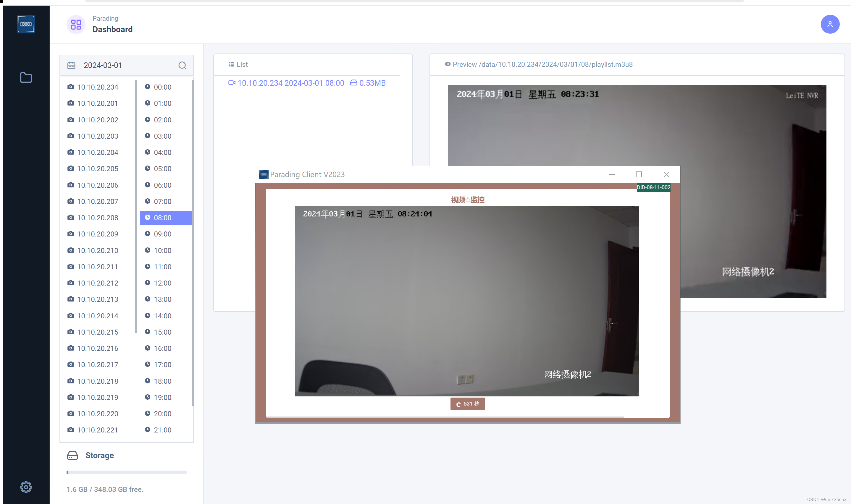Click the Storage drive icon
This screenshot has height=504, width=851.
(72, 456)
